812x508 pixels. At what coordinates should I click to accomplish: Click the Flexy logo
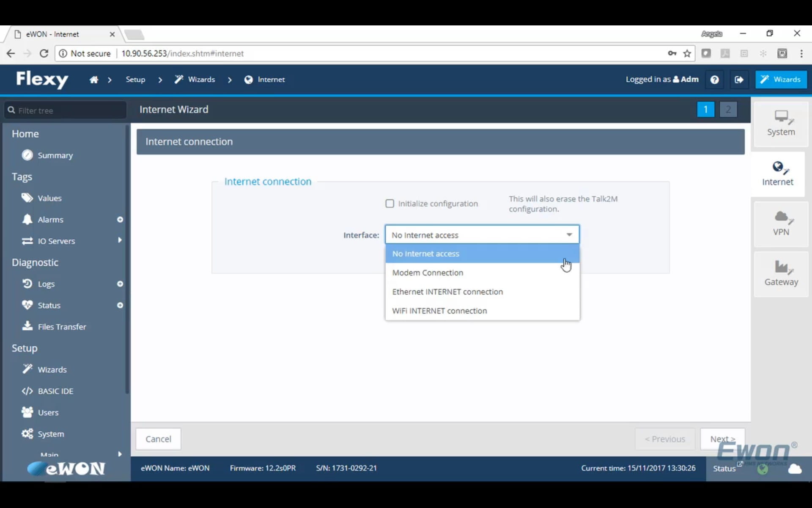click(42, 79)
